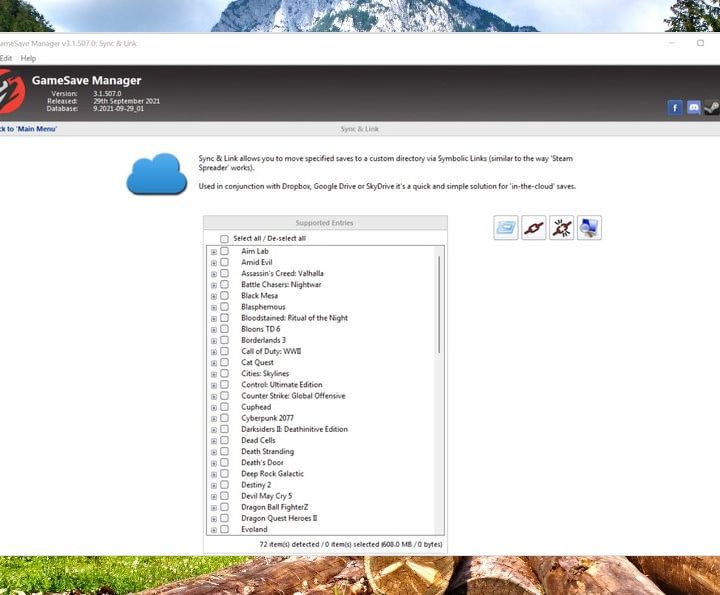Viewport: 720px width, 595px height.
Task: Check the Devil May Cry 5 checkbox
Action: tap(224, 496)
